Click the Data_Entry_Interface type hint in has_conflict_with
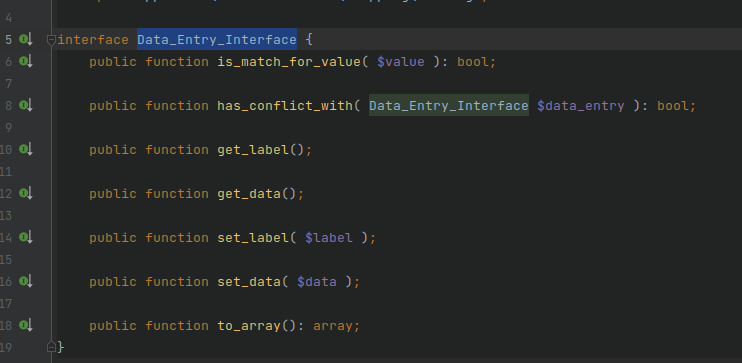742x363 pixels. pyautogui.click(x=449, y=106)
